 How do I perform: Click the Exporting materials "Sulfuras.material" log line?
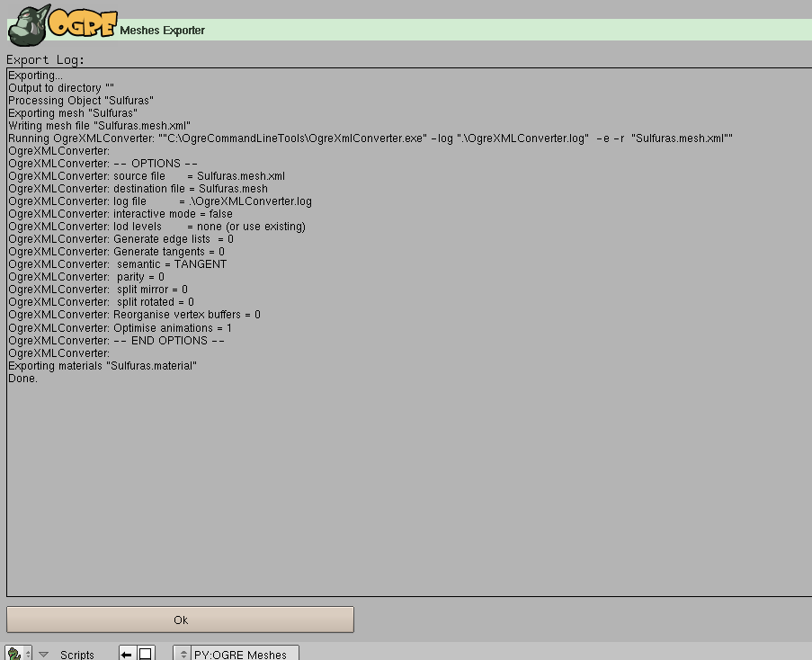coord(103,366)
